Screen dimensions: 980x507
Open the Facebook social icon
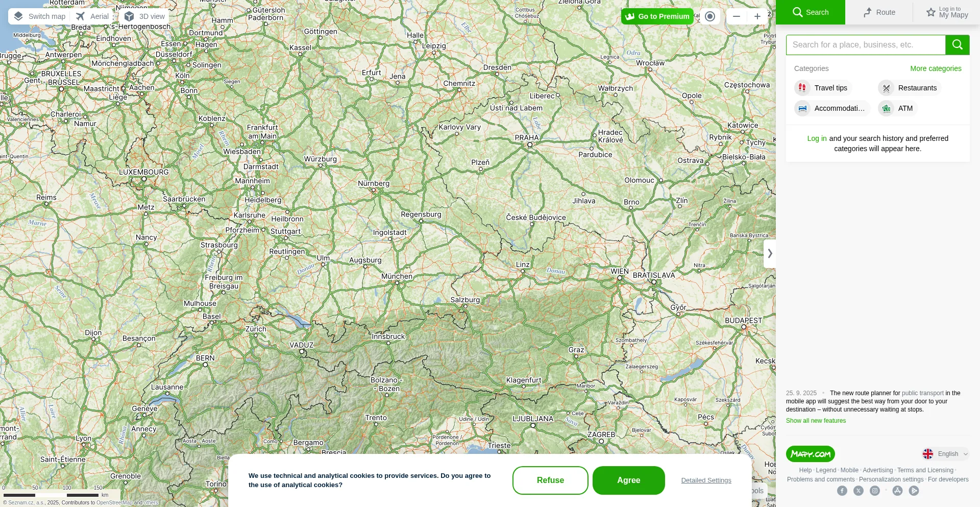[842, 491]
